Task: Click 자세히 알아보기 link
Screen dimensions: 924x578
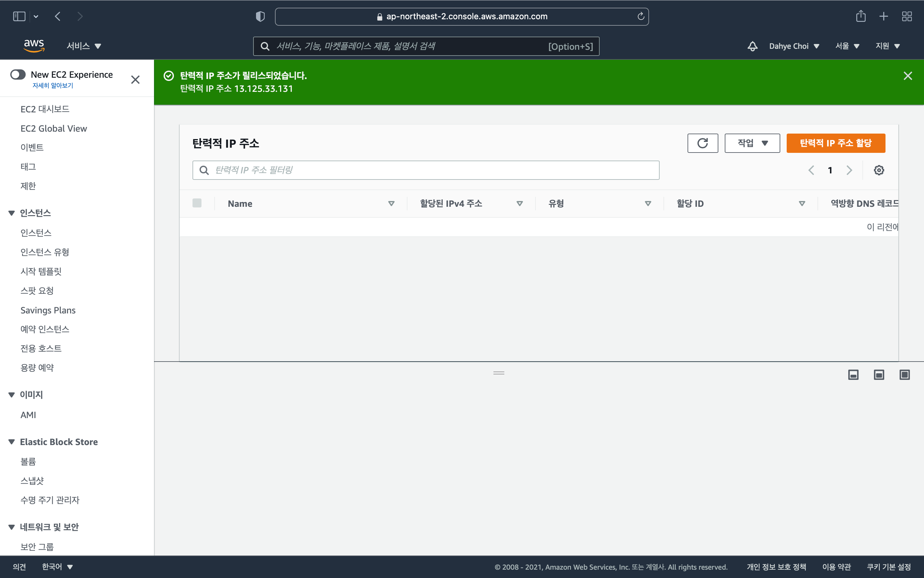Action: click(x=53, y=85)
